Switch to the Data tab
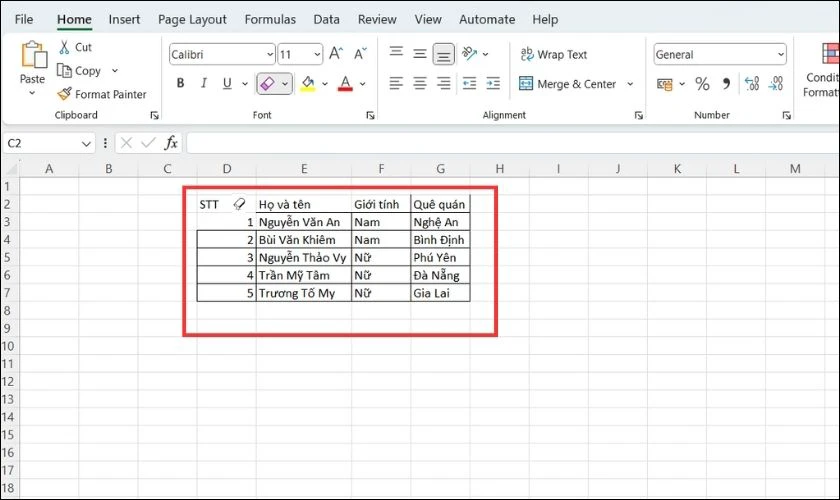This screenshot has width=840, height=500. [326, 19]
